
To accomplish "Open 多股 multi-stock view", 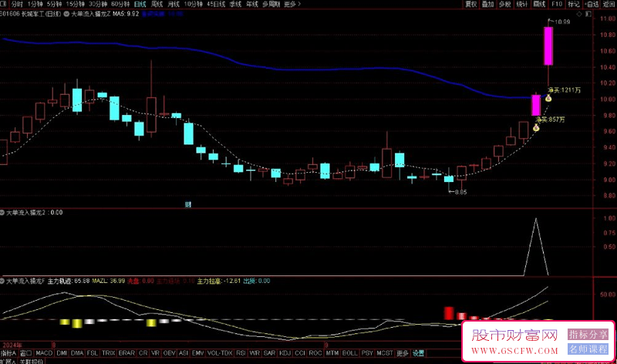I will click(x=505, y=4).
